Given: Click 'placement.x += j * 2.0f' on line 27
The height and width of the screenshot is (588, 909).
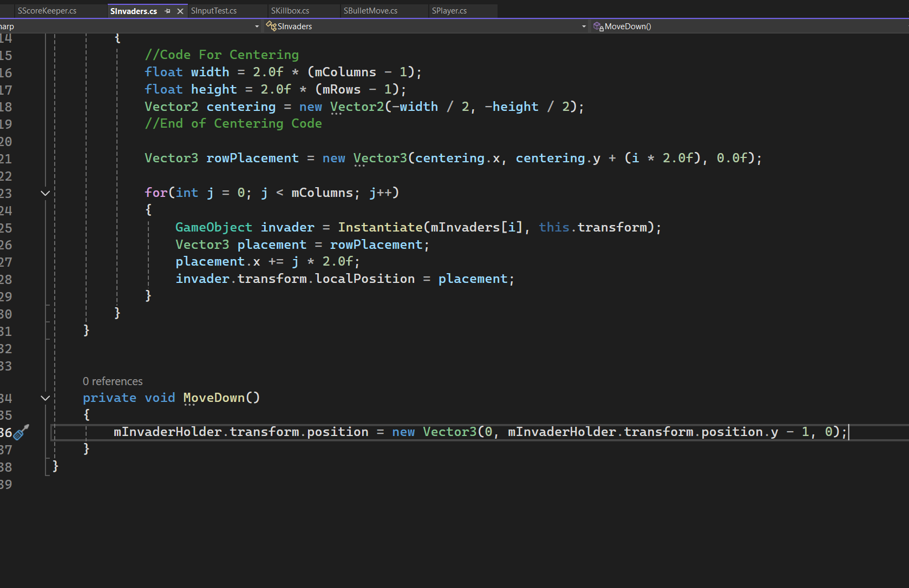Looking at the screenshot, I should [x=264, y=262].
